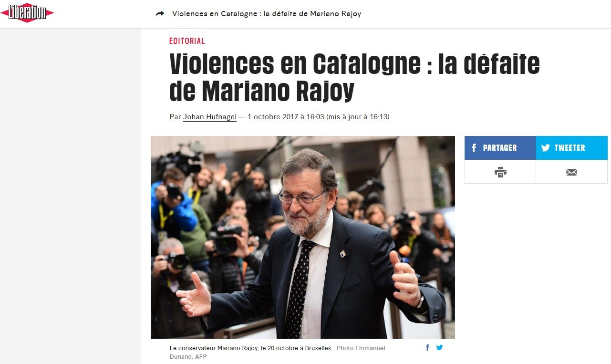Click small Facebook icon under photo
The width and height of the screenshot is (611, 364).
(427, 348)
